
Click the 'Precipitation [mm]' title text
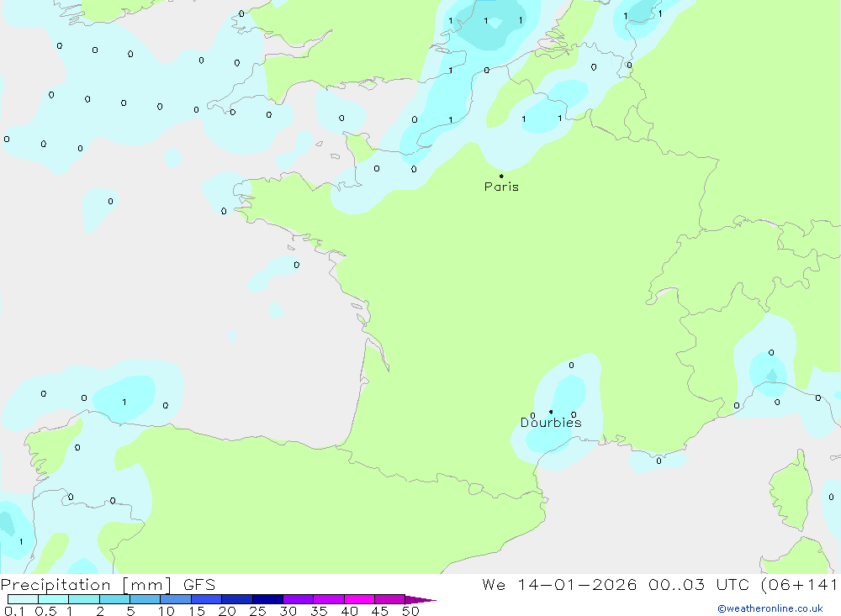pyautogui.click(x=87, y=585)
